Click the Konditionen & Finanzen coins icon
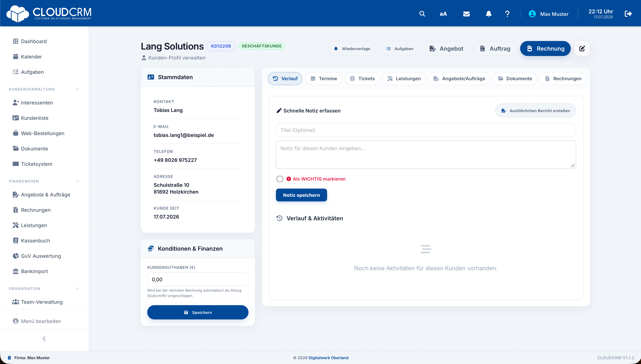 point(151,248)
